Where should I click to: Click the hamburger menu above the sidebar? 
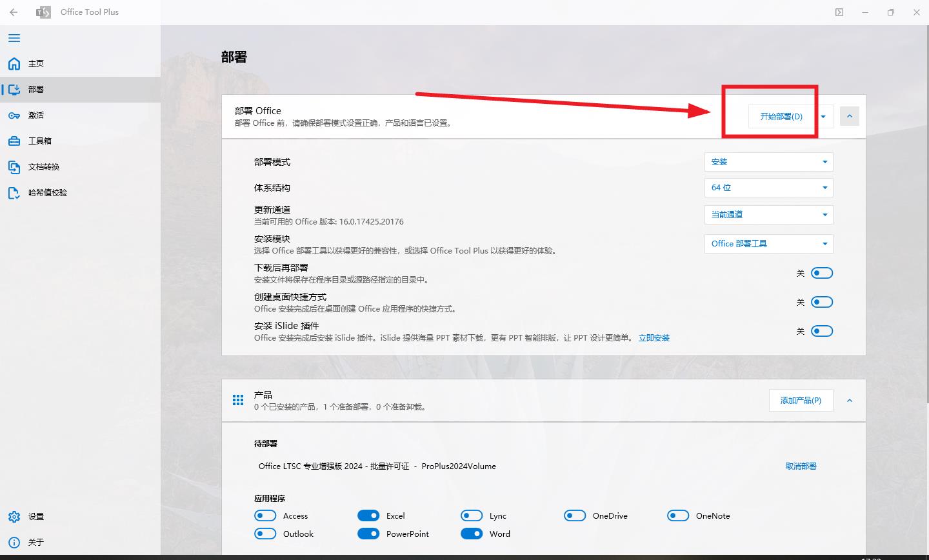[14, 38]
